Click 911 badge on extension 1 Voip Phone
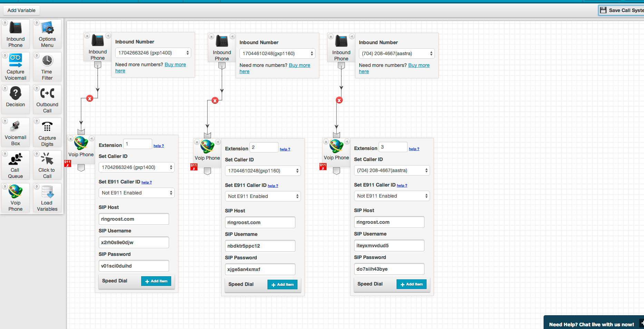The height and width of the screenshot is (329, 644). click(x=67, y=163)
